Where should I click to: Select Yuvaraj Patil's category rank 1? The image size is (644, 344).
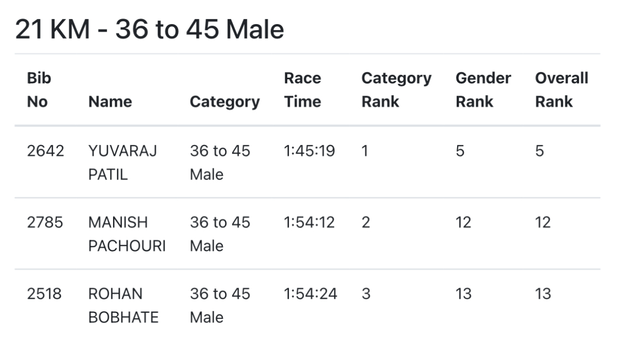(365, 151)
